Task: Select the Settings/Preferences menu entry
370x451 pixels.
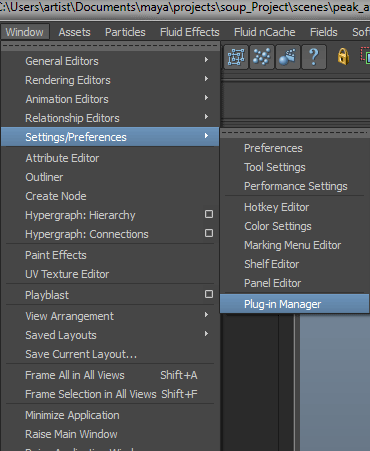Action: 110,137
